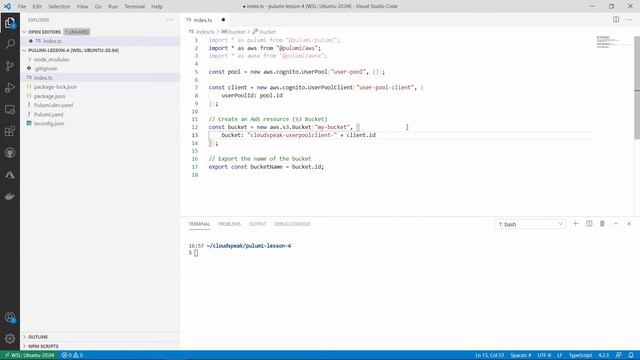
Task: Open the Docker view in activity bar
Action: click(x=10, y=196)
